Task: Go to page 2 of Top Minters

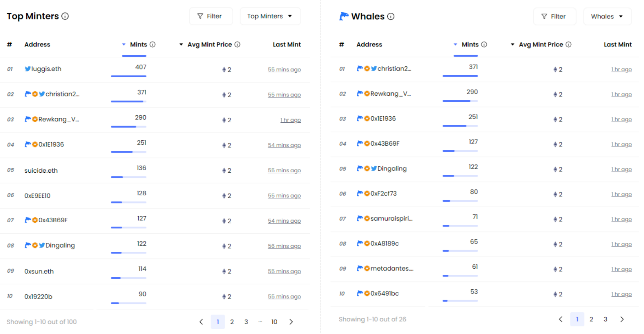Action: pos(232,322)
